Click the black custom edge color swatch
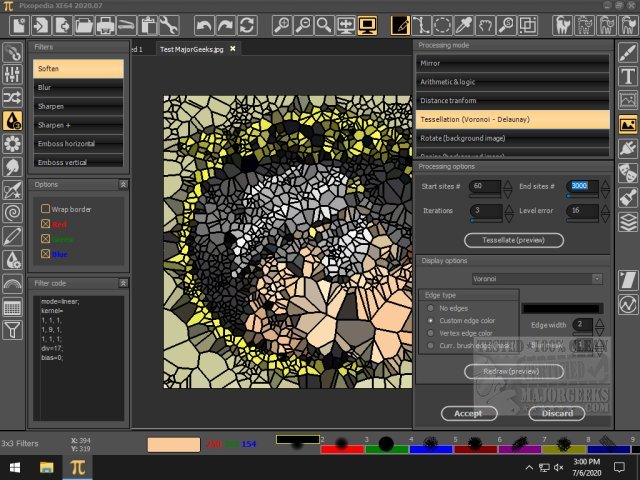The image size is (640, 480). point(562,308)
